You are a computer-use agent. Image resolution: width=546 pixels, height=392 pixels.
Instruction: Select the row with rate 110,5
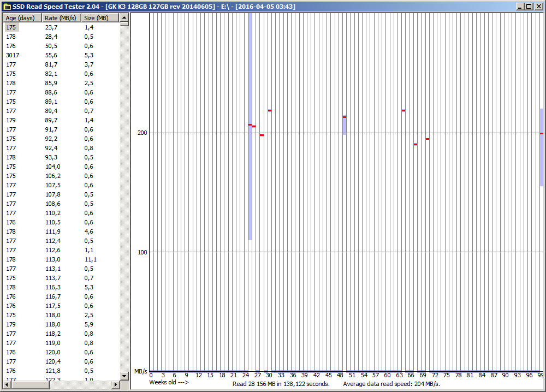(x=61, y=222)
